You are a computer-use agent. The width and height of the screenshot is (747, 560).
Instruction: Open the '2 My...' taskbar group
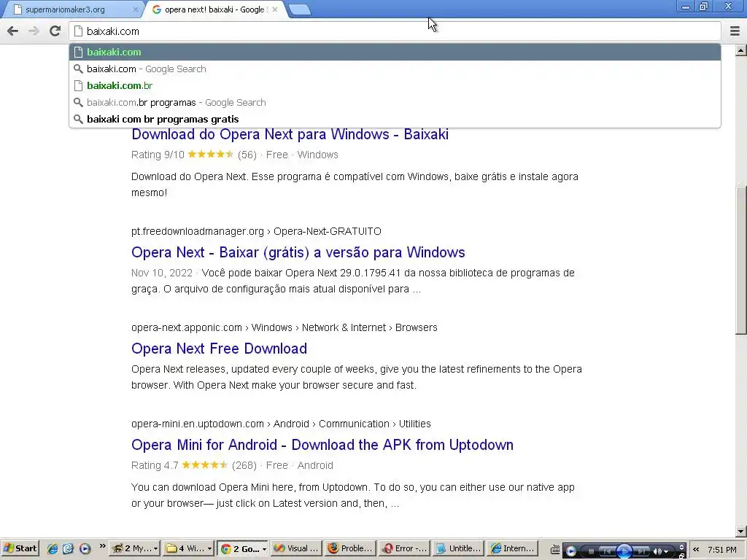135,548
